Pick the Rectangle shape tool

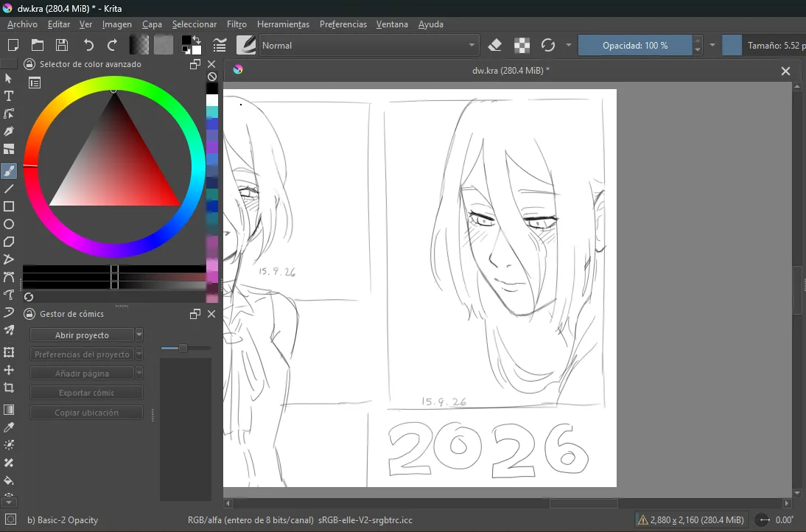[x=9, y=206]
